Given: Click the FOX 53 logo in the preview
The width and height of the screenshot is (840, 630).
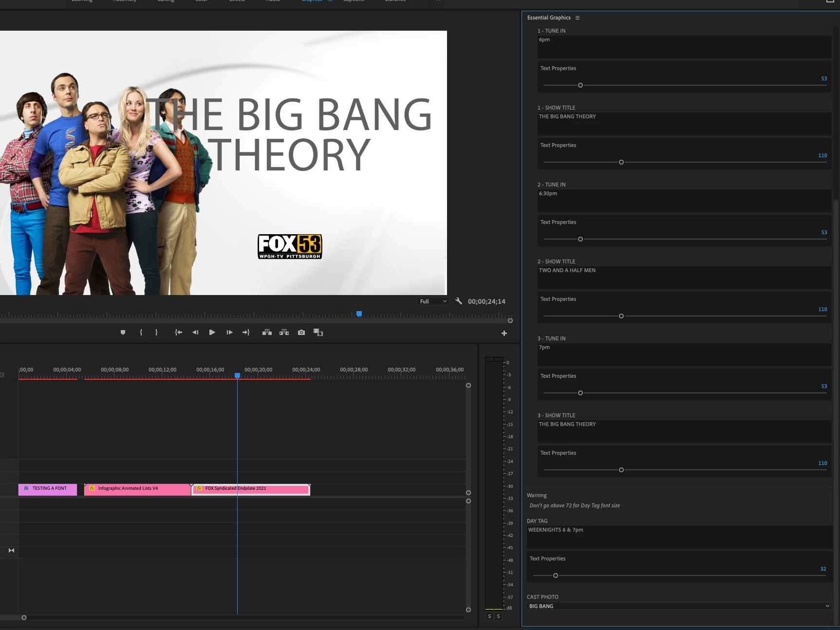Looking at the screenshot, I should tap(290, 246).
